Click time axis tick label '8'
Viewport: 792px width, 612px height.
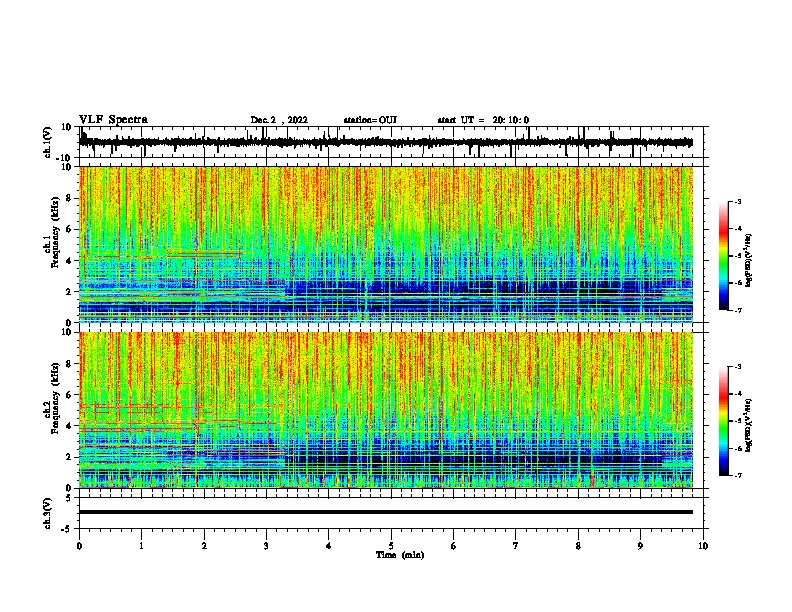[578, 546]
